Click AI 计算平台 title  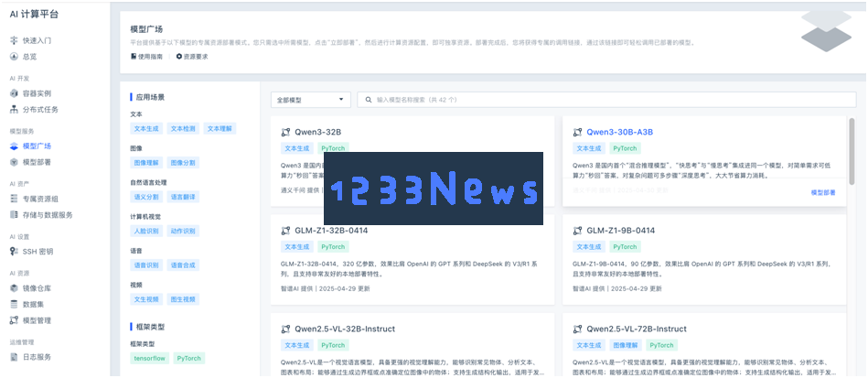(34, 15)
